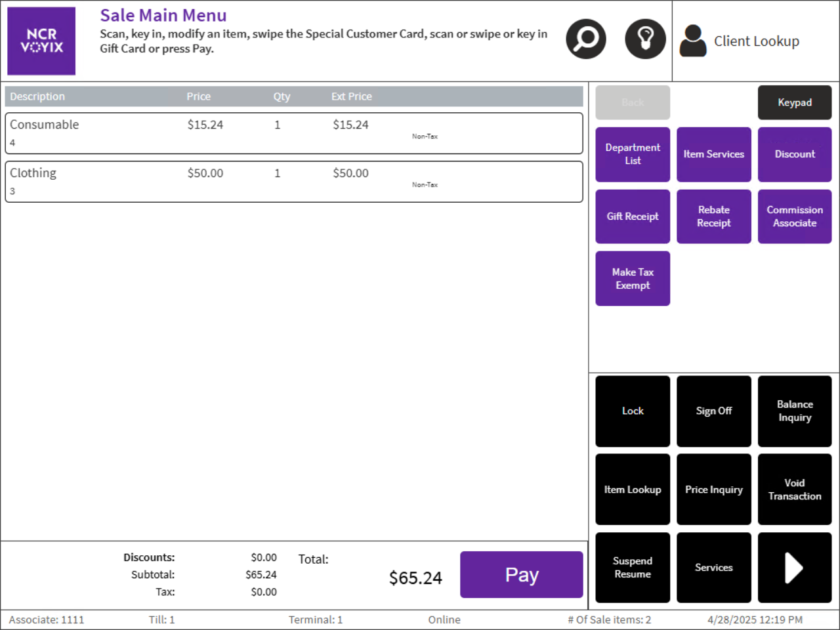The image size is (840, 630).
Task: Select the Clothing line item
Action: pyautogui.click(x=293, y=182)
